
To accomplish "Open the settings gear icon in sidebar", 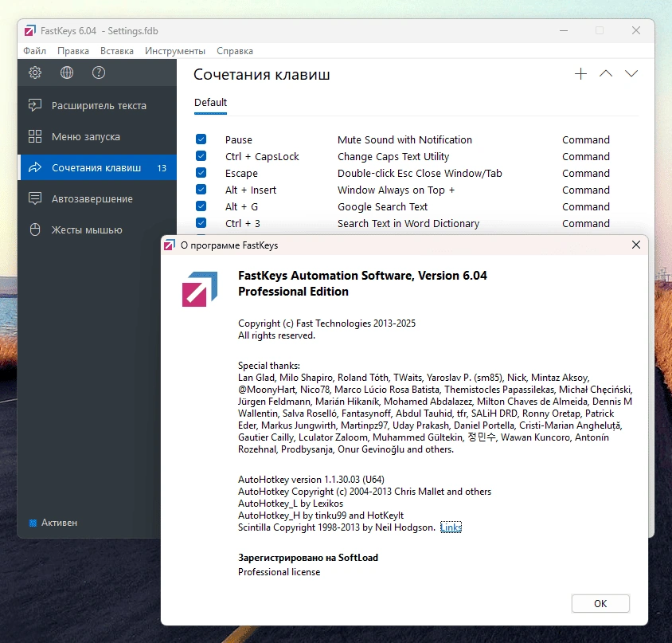I will (x=35, y=73).
